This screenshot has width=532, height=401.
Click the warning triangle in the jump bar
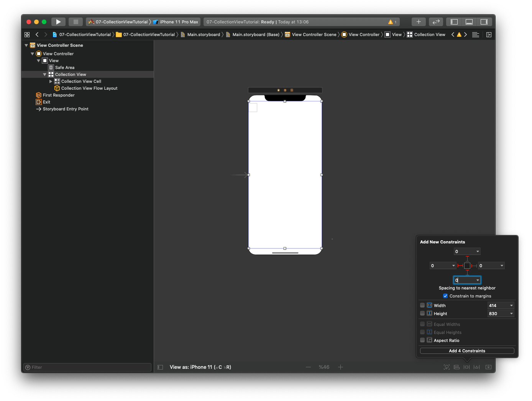[x=459, y=34]
